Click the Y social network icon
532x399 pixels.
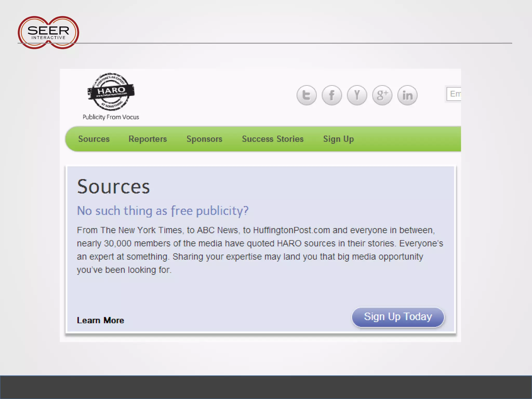[x=357, y=95]
